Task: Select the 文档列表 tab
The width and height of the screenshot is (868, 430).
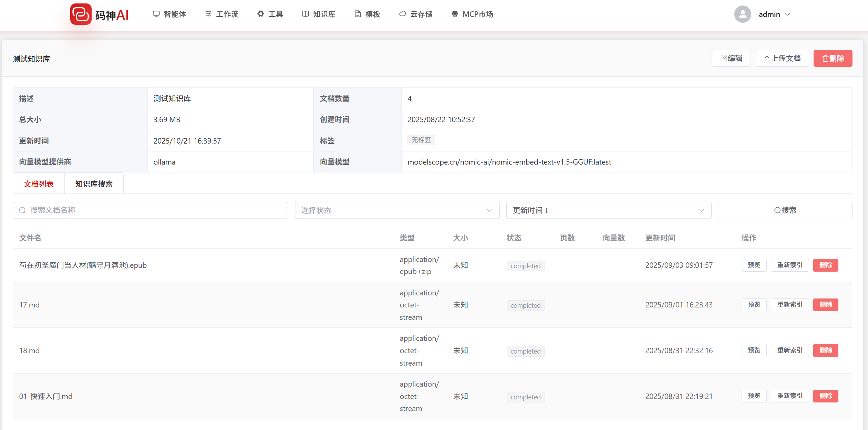Action: click(39, 184)
